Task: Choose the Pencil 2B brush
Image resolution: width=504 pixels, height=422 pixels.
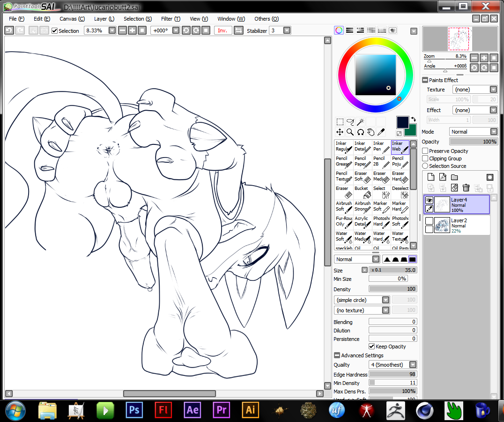Action: [x=382, y=162]
